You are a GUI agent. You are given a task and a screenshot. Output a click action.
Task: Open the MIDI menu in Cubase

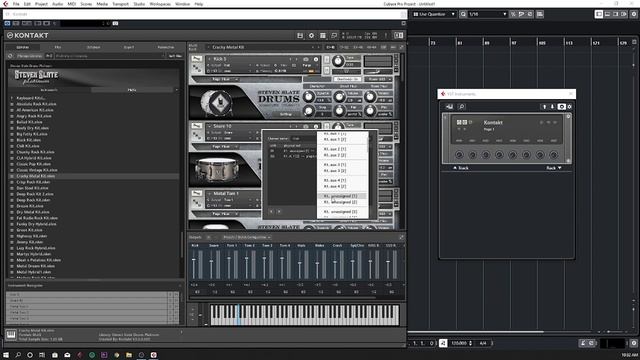(x=71, y=4)
